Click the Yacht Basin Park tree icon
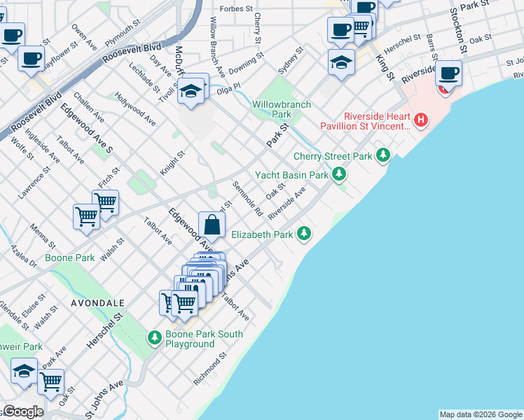The image size is (524, 420). pos(339,174)
